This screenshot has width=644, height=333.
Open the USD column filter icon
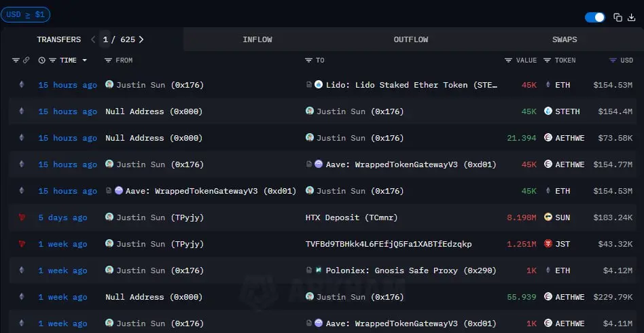click(x=613, y=60)
